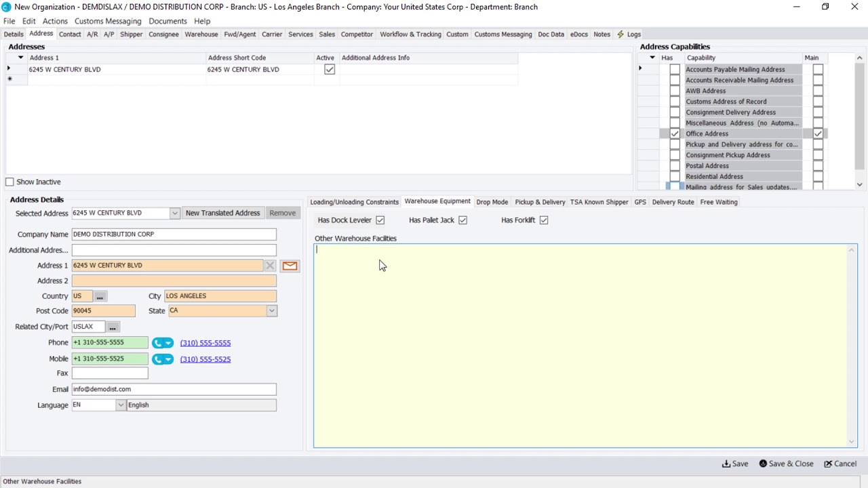Uncheck Has Forklift
Viewport: 868px width, 488px height.
tap(544, 220)
